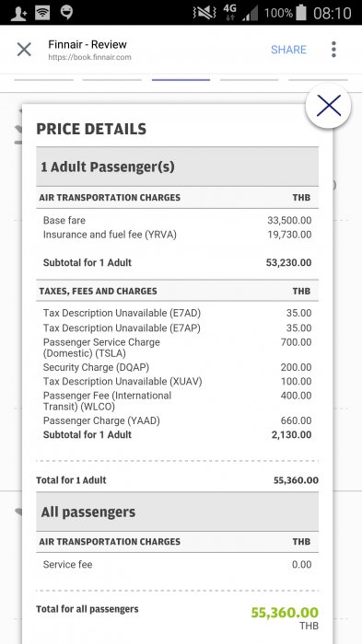Tap the clock showing 08:10
The width and height of the screenshot is (362, 644).
pos(332,13)
